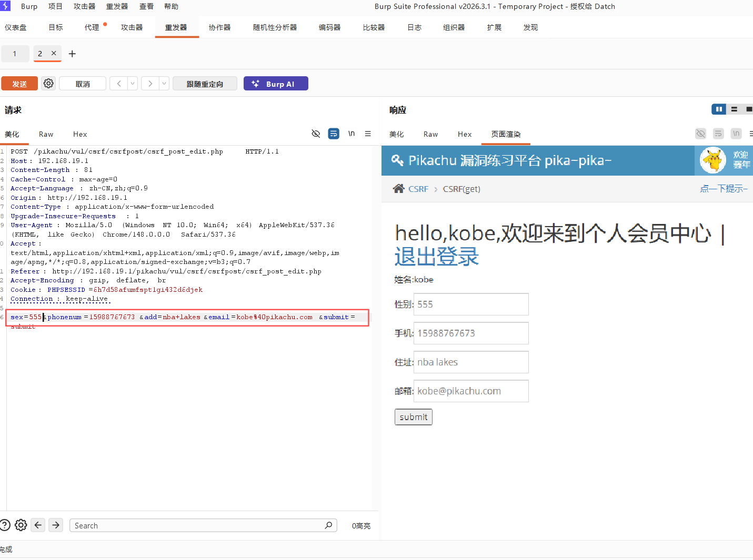Toggle line wrap in response panel
Screen dimensions: 753x560
click(x=718, y=134)
